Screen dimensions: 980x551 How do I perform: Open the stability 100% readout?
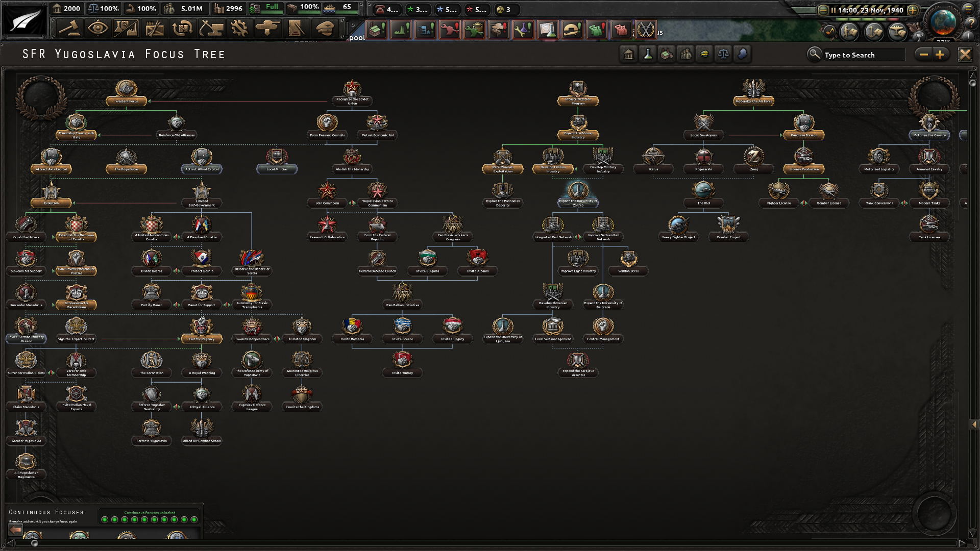104,9
